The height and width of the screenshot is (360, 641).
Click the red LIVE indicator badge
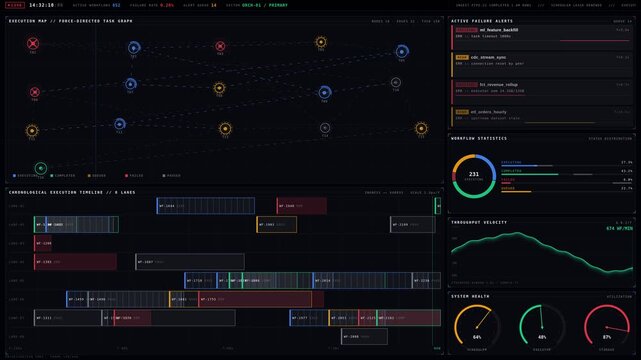click(x=15, y=5)
